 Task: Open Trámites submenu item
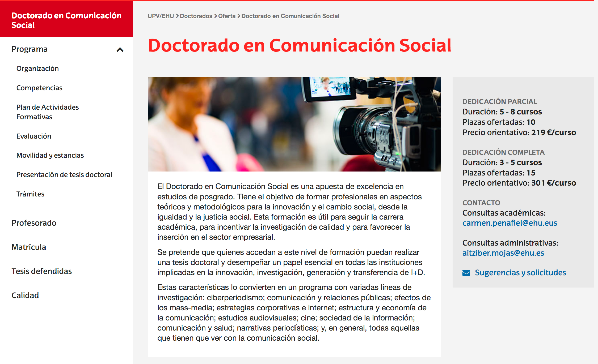tap(30, 194)
